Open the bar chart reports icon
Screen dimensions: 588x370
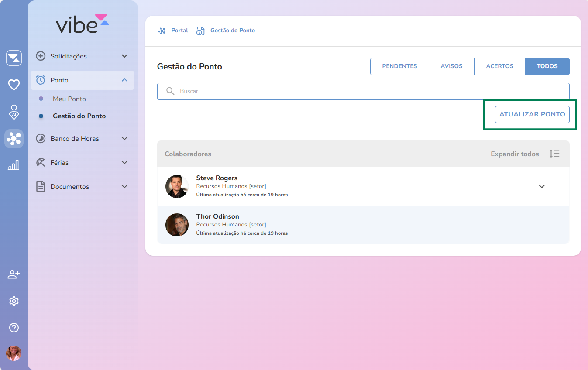point(14,165)
